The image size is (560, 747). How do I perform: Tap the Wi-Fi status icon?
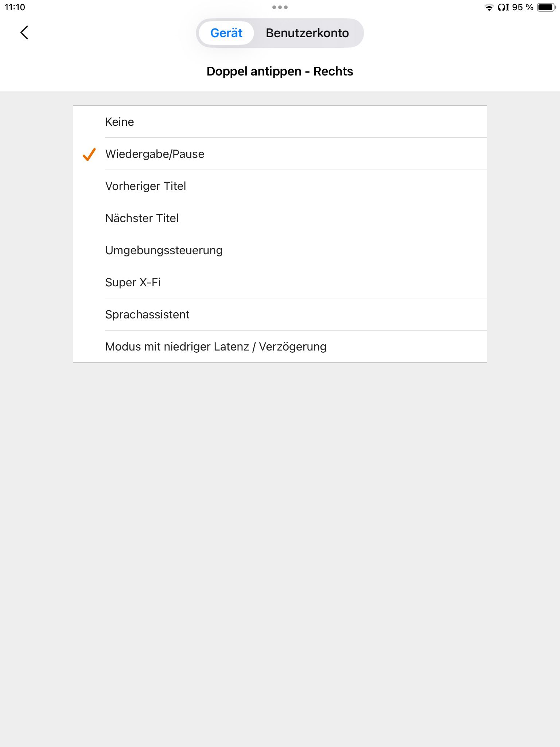point(489,7)
